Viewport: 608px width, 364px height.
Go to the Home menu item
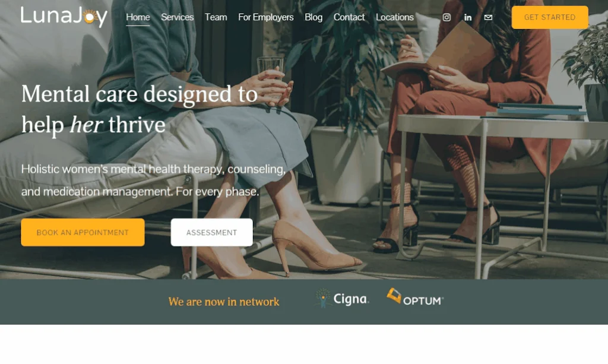pyautogui.click(x=138, y=17)
